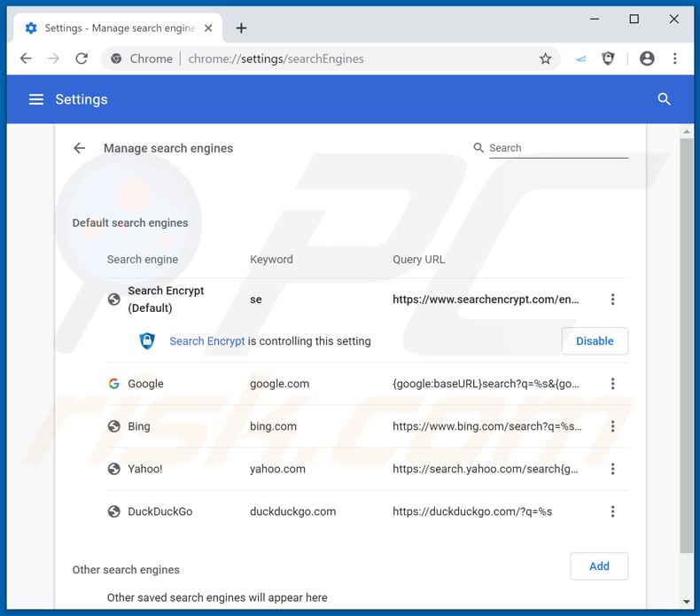The width and height of the screenshot is (700, 616).
Task: Open more actions for Yahoo!
Action: 612,469
